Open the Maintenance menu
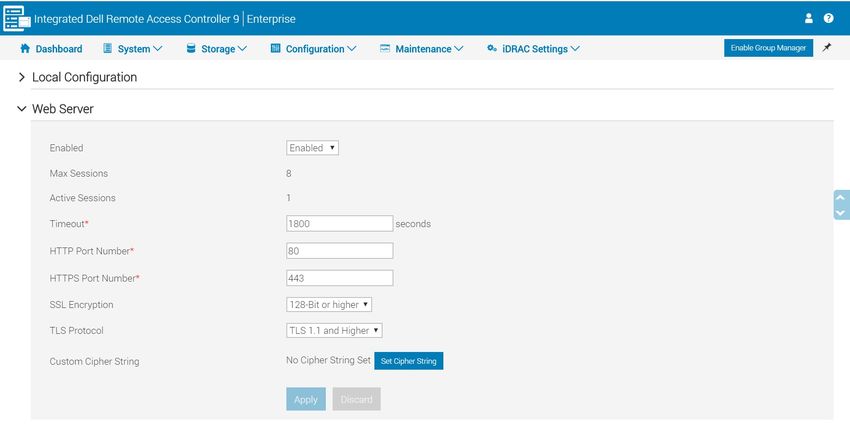 click(x=429, y=49)
